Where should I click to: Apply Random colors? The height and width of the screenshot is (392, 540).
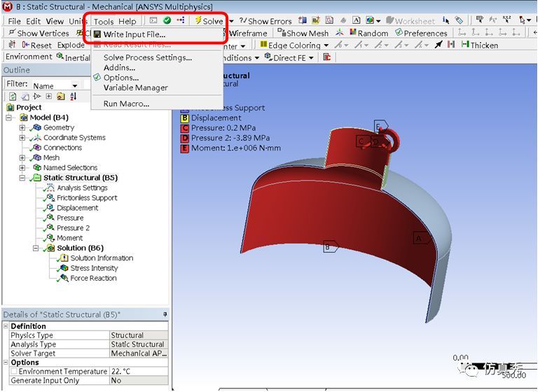point(369,33)
